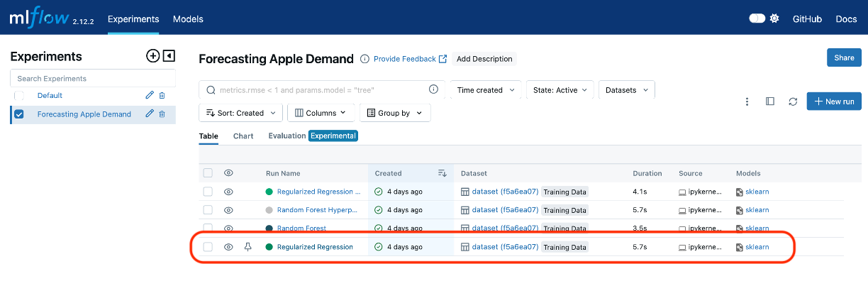The height and width of the screenshot is (281, 868).
Task: Select Forecasting Apple Demand experiment in sidebar
Action: [84, 114]
